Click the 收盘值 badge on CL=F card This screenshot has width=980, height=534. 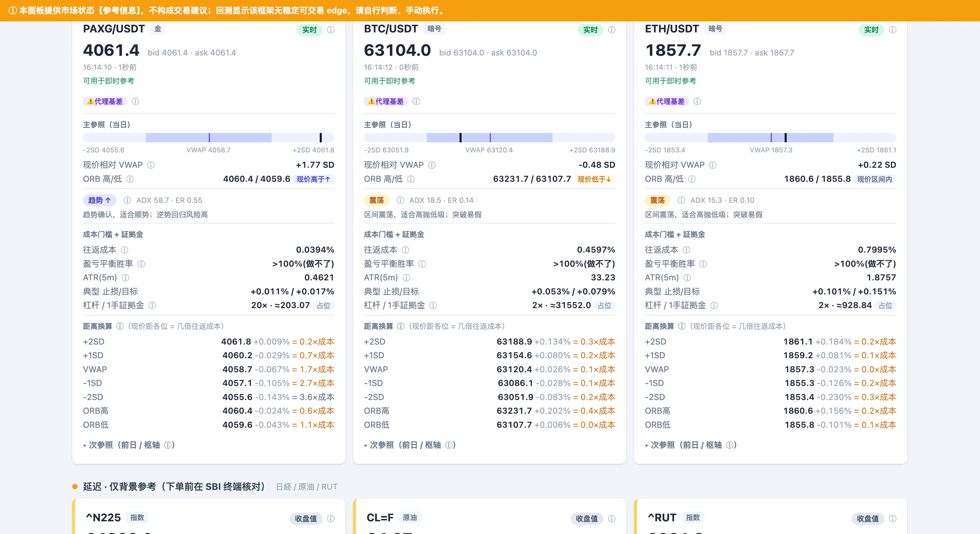coord(587,518)
